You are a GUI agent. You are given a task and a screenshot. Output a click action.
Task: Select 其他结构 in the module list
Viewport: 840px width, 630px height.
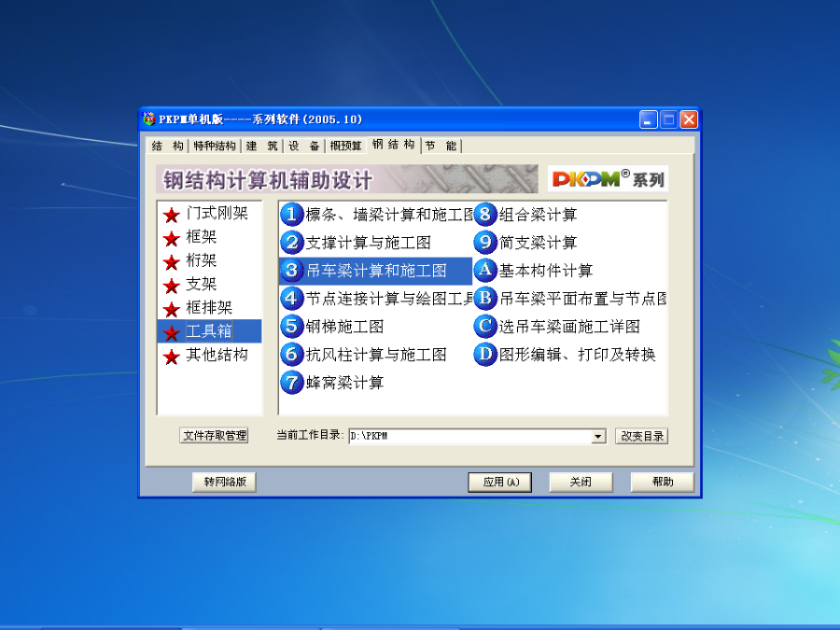point(217,355)
